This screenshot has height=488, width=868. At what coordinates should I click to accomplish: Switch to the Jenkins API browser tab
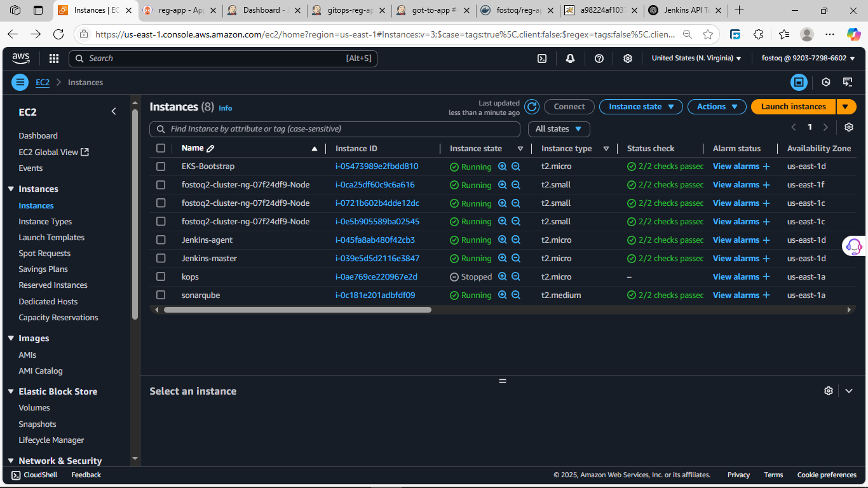tap(685, 10)
